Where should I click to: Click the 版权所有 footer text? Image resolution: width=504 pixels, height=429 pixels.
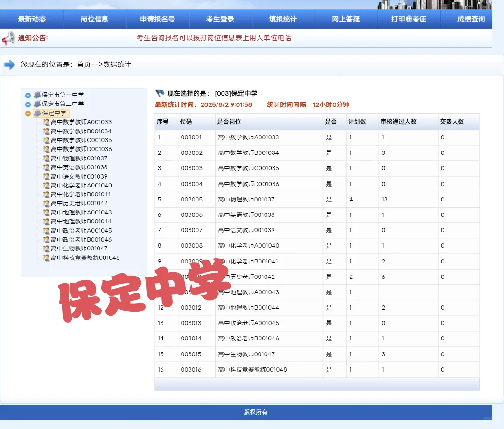pos(256,412)
